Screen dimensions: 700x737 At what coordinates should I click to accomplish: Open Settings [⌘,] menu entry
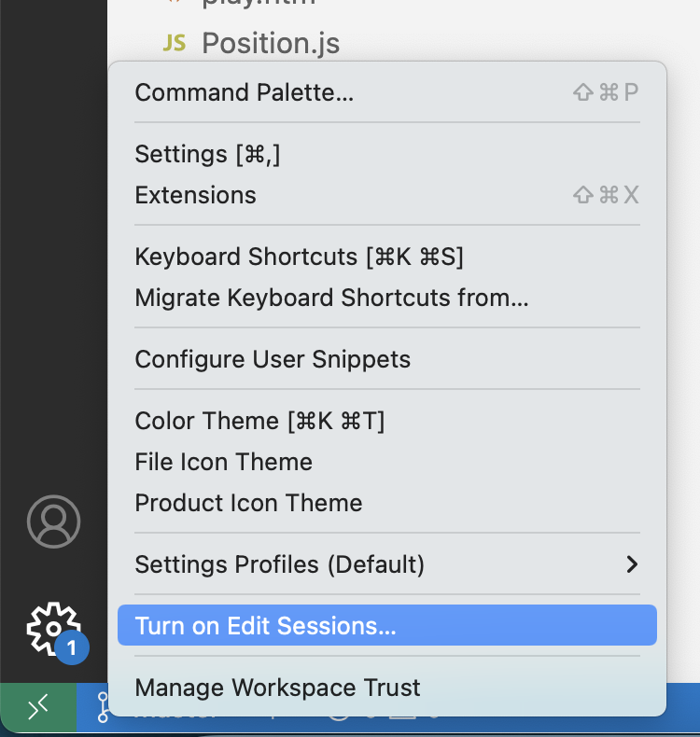click(x=387, y=154)
